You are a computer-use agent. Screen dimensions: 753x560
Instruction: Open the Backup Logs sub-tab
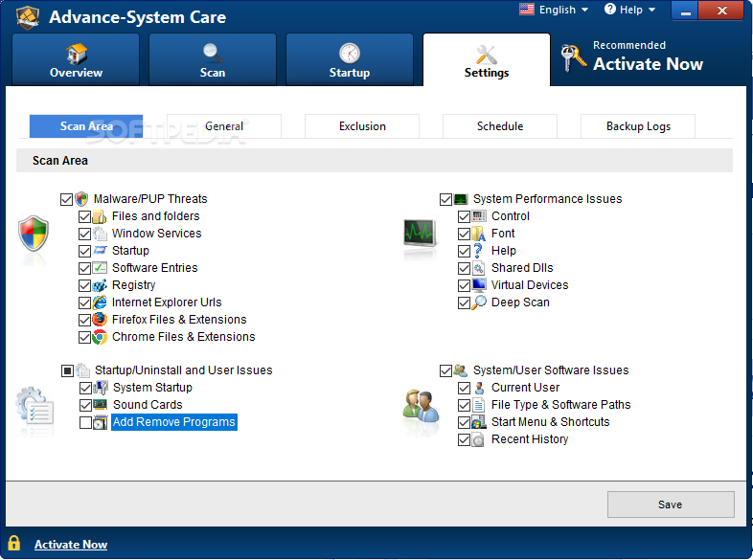(638, 126)
